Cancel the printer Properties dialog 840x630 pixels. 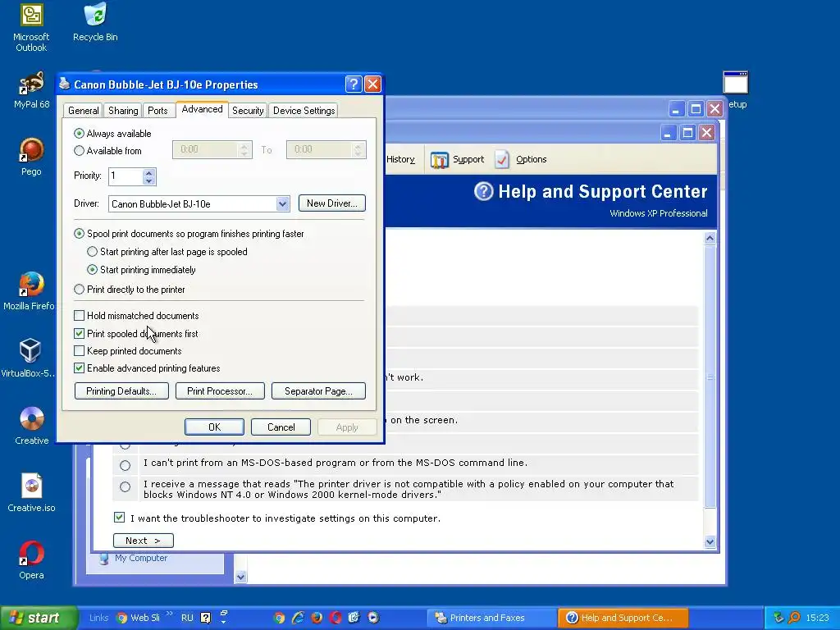(x=281, y=427)
